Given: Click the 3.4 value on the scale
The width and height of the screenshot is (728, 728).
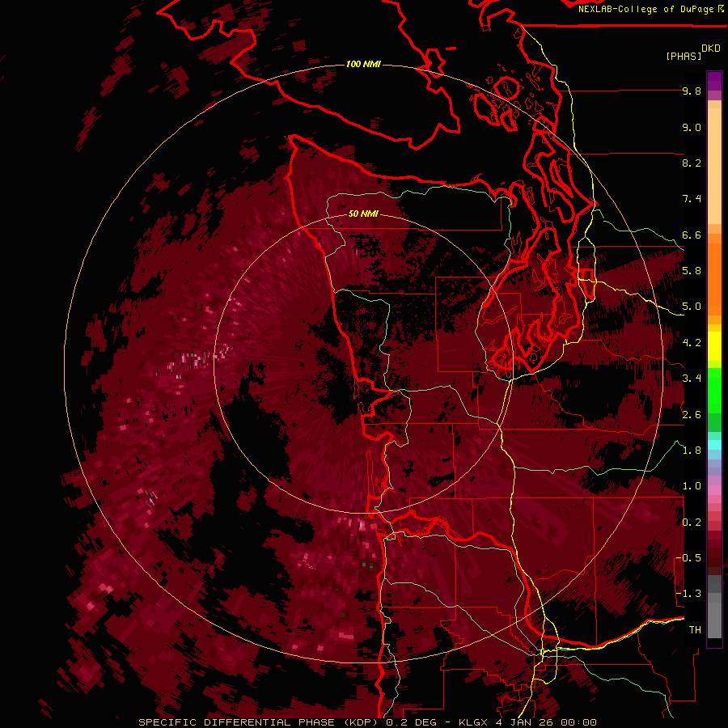Looking at the screenshot, I should (692, 379).
